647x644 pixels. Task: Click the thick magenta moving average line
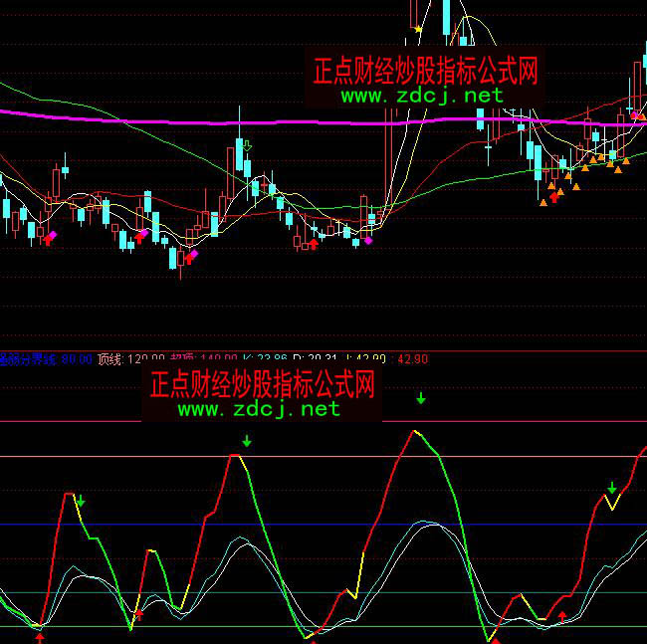pyautogui.click(x=199, y=118)
